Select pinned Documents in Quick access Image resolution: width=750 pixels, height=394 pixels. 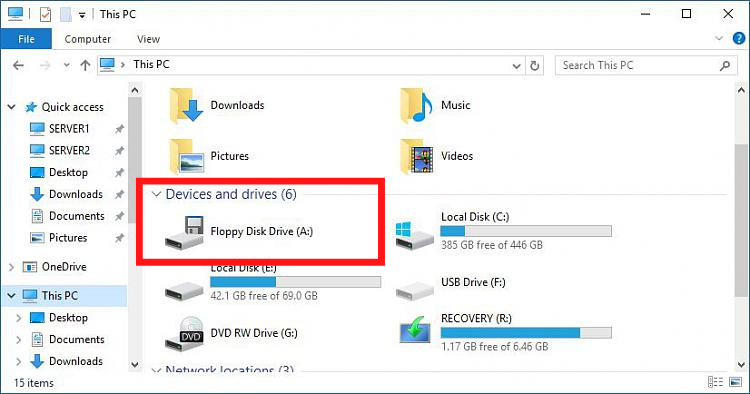coord(77,216)
